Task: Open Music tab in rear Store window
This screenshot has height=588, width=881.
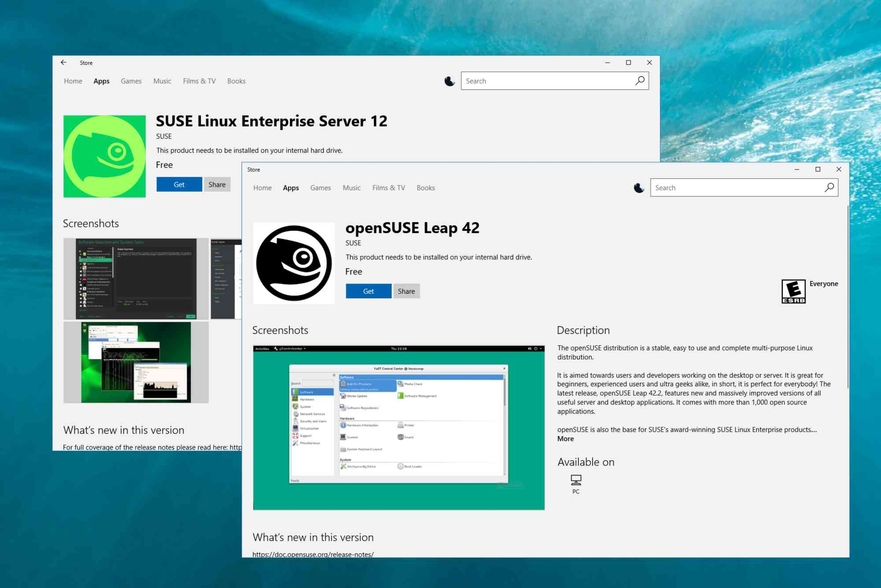Action: tap(162, 81)
